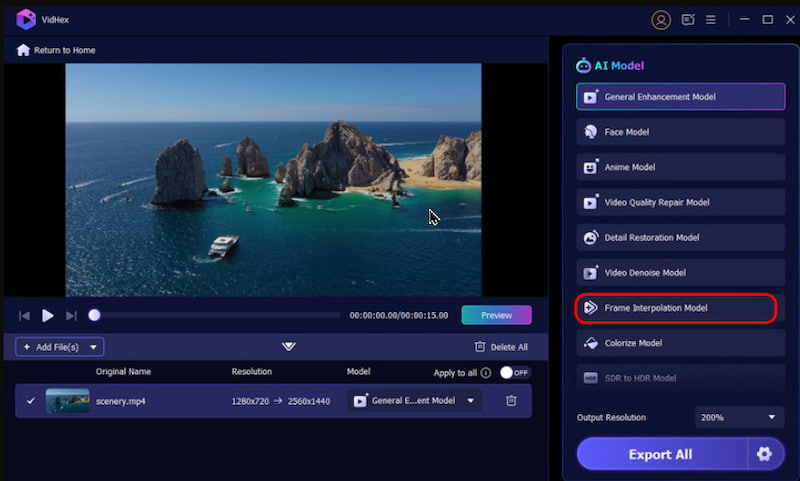Open the feedback message icon in title bar

click(x=688, y=19)
